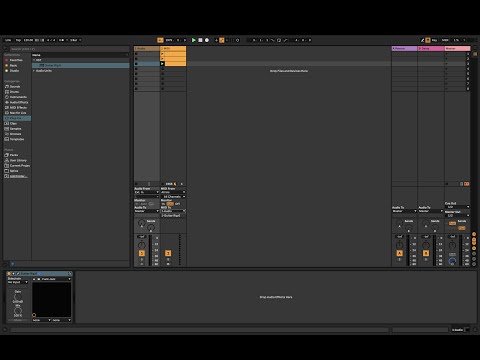Screen dimensions: 480x360
Task: Open MIDI To dropdown on MIDI track
Action: pyautogui.click(x=173, y=211)
